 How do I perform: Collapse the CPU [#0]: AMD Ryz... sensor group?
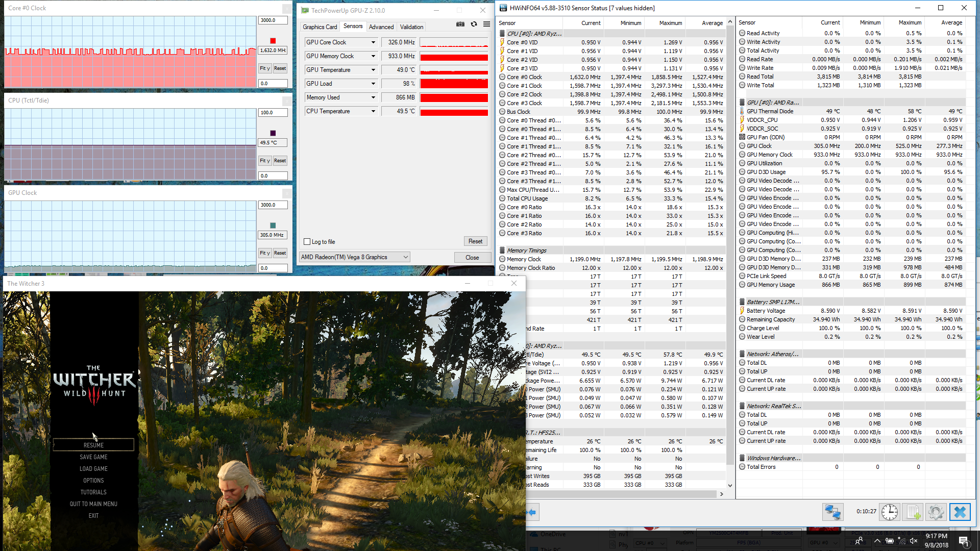(x=534, y=34)
